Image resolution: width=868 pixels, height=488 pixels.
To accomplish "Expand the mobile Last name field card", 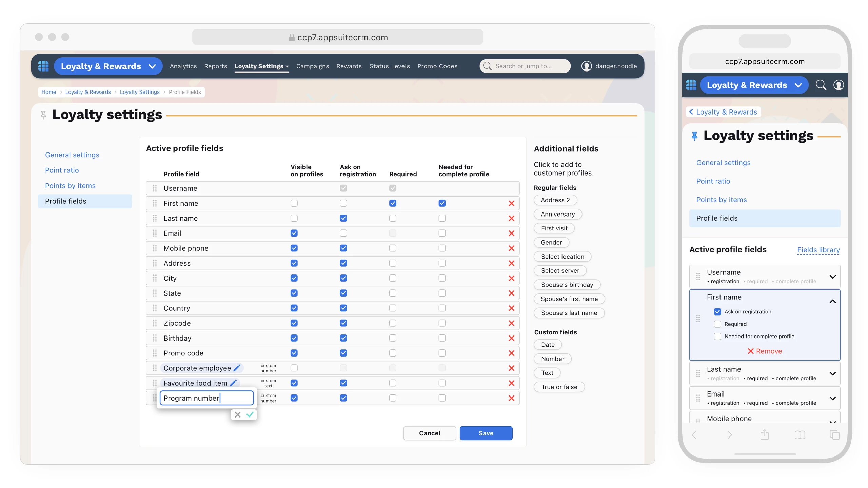I will point(832,373).
